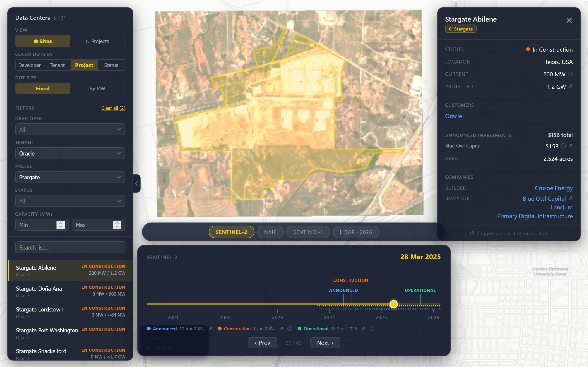Switch imagery to the NAIP layer
The height and width of the screenshot is (367, 588).
(x=270, y=232)
